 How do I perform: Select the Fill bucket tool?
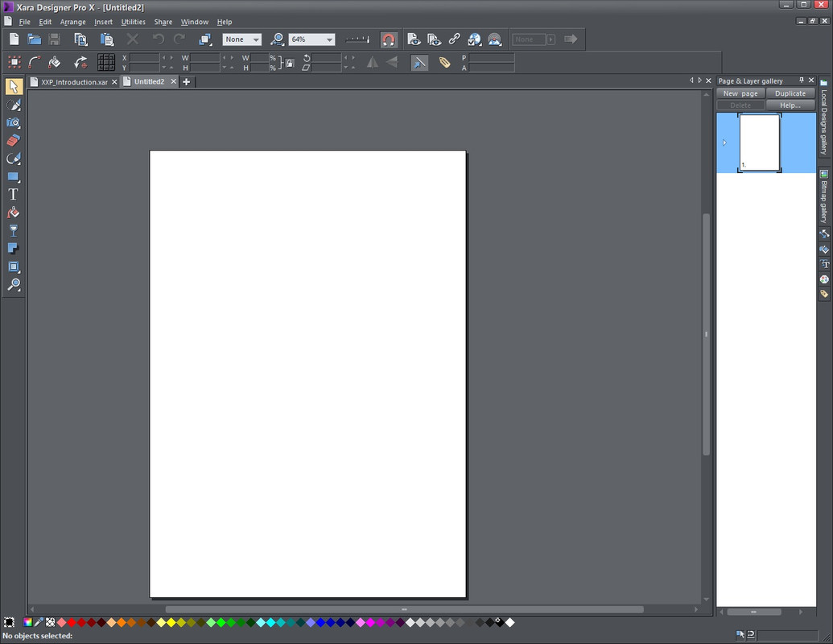click(x=14, y=213)
